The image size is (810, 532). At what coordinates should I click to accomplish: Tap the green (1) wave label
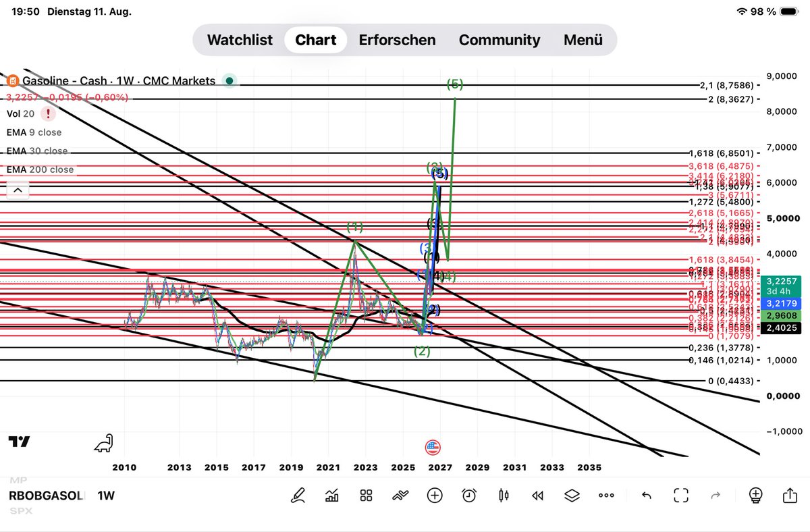point(354,226)
